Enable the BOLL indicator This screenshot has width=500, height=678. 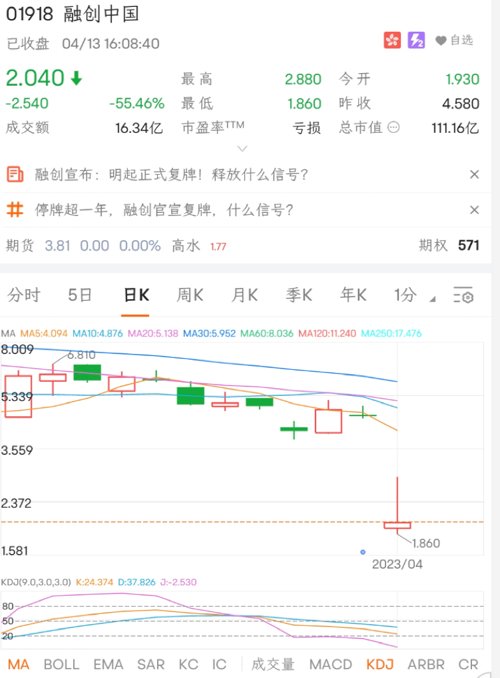click(61, 664)
